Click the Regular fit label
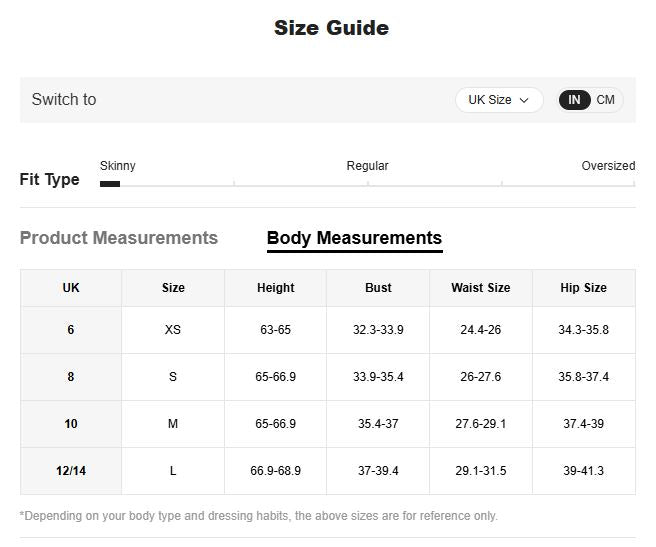Screen dimensions: 656x547 point(367,166)
